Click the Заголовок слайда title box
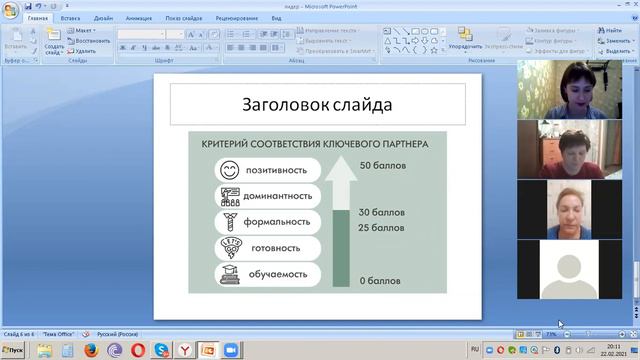640x360 pixels. [x=318, y=104]
